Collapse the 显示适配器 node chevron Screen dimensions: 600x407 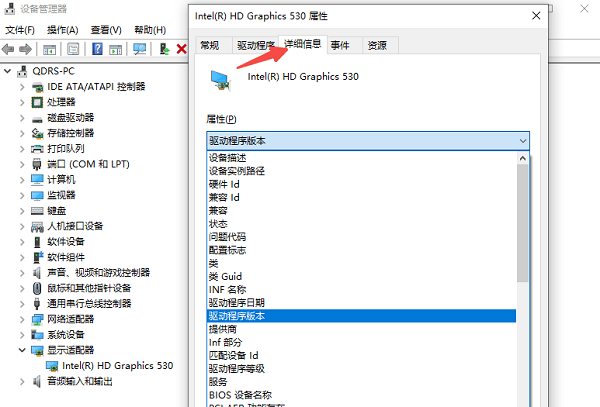click(22, 350)
